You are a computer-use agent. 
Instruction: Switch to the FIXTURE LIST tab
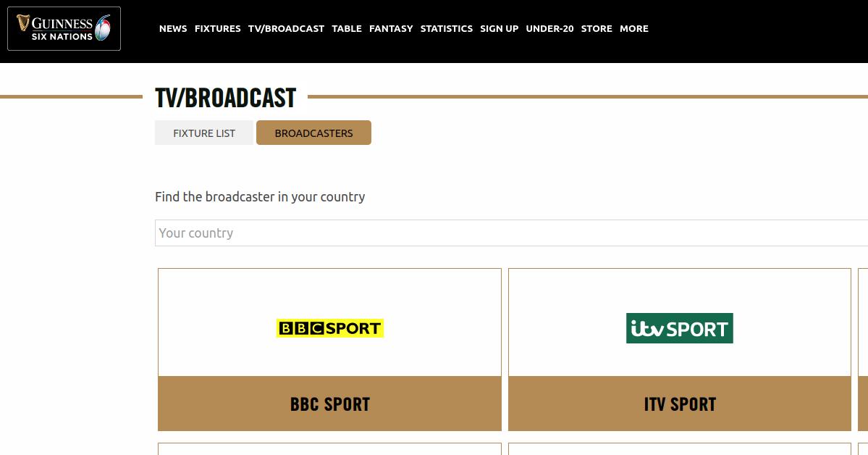pos(203,133)
